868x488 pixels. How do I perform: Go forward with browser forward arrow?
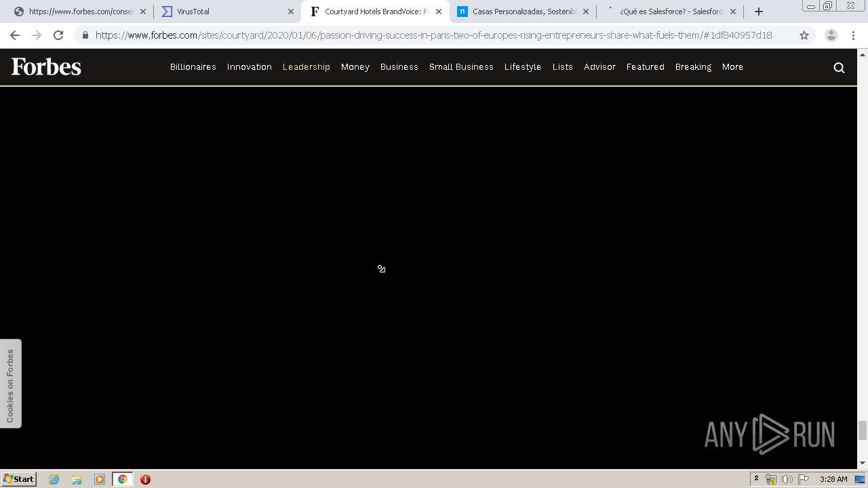click(x=37, y=35)
